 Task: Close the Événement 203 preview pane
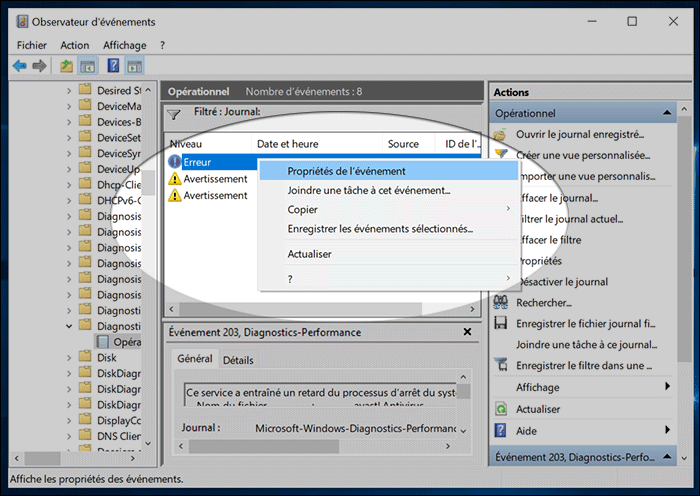(467, 332)
